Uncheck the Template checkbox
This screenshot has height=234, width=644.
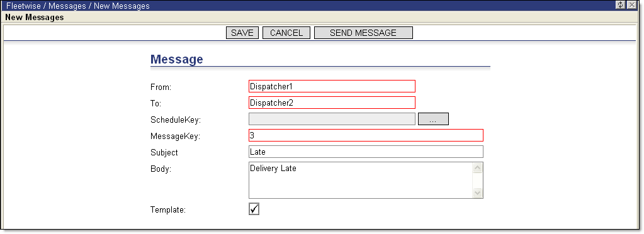click(x=254, y=209)
